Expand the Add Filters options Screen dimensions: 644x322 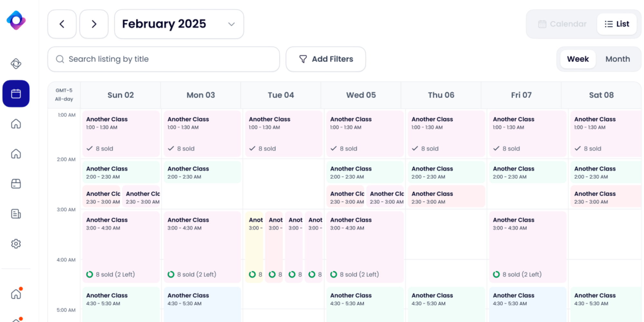(326, 59)
